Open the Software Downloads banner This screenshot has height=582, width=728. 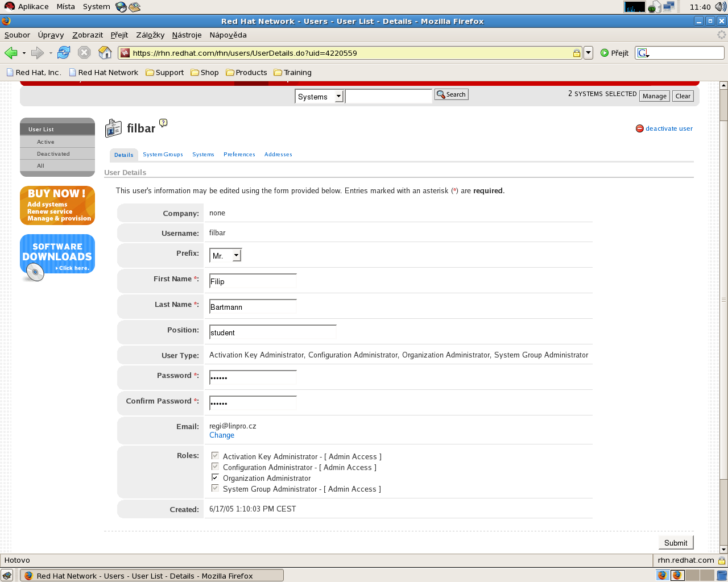click(57, 257)
